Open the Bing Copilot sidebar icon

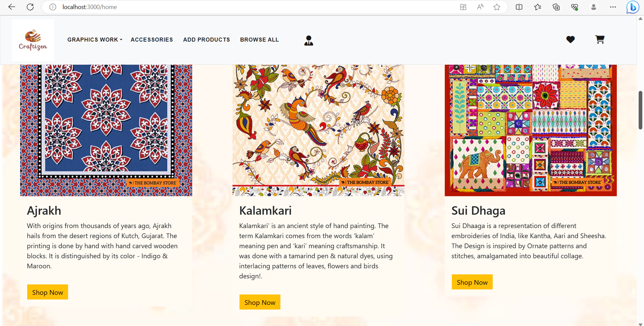click(633, 7)
